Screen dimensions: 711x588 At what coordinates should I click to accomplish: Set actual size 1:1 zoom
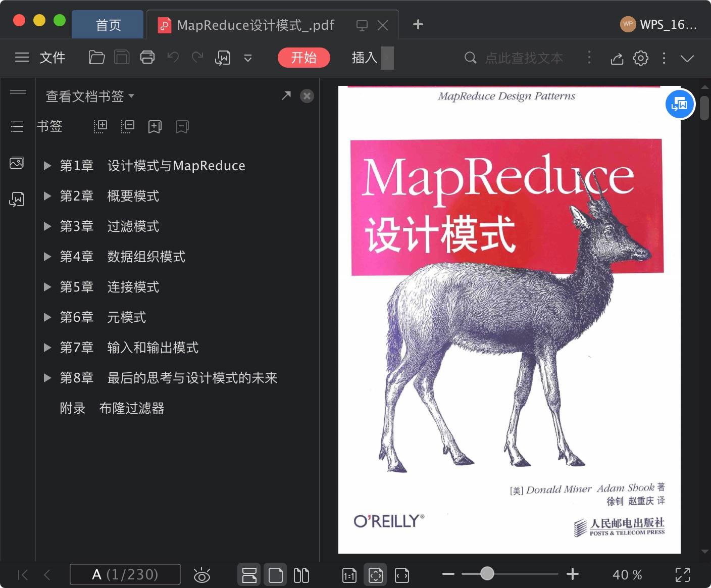(349, 575)
